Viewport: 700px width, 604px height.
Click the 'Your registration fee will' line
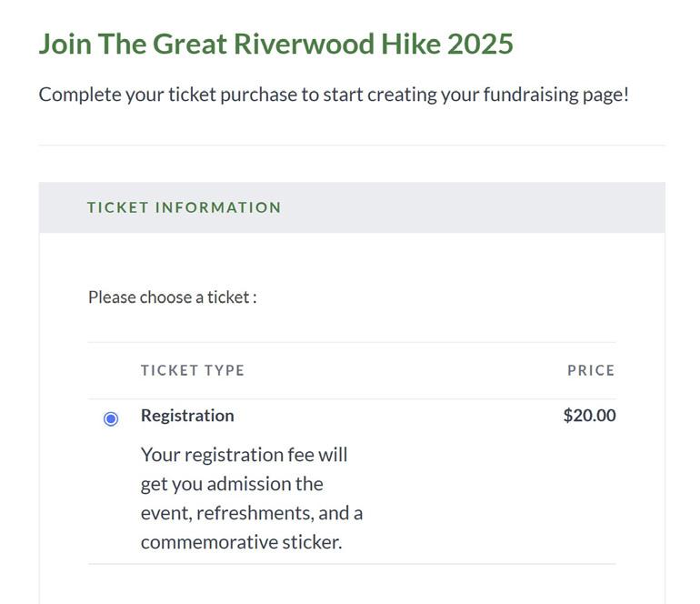(x=244, y=454)
